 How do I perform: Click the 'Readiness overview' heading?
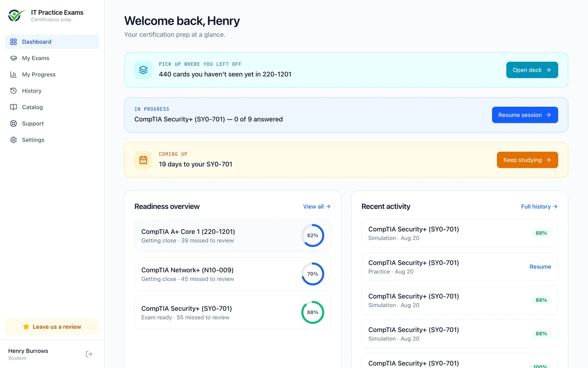click(167, 206)
